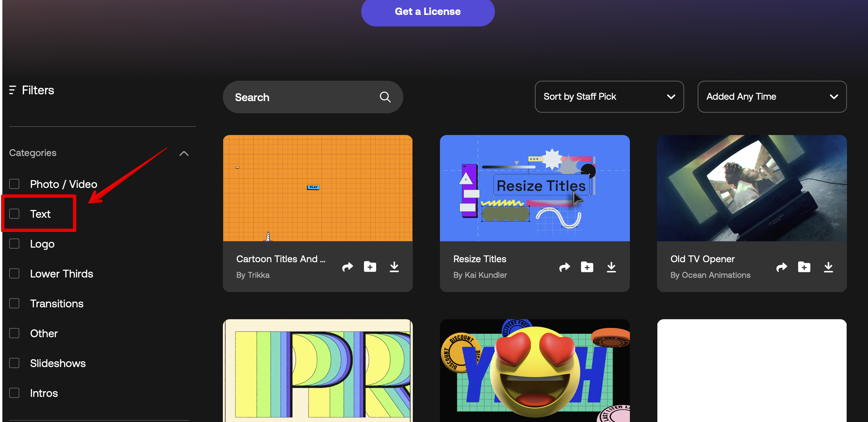868x422 pixels.
Task: Enable the Lower Thirds category filter
Action: point(14,273)
